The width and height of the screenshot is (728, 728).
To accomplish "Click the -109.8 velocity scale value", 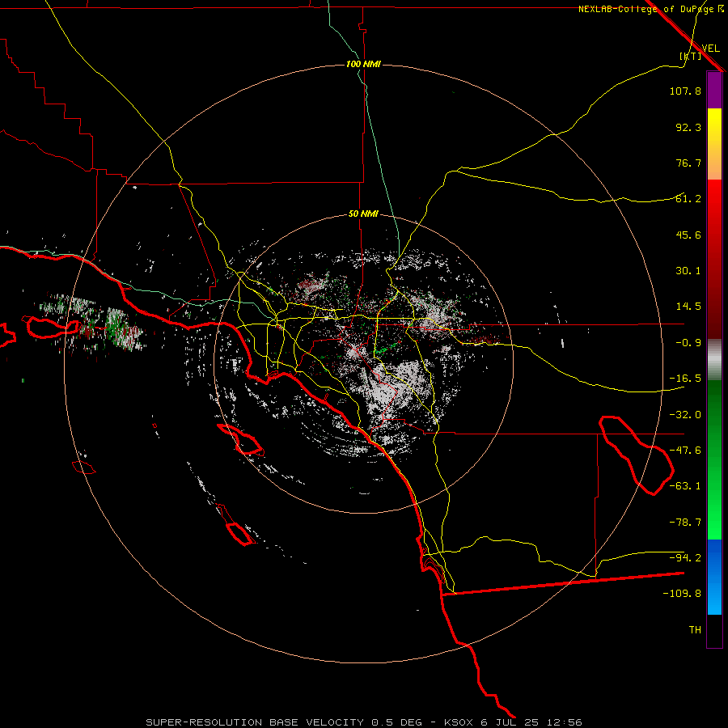I will tap(682, 594).
